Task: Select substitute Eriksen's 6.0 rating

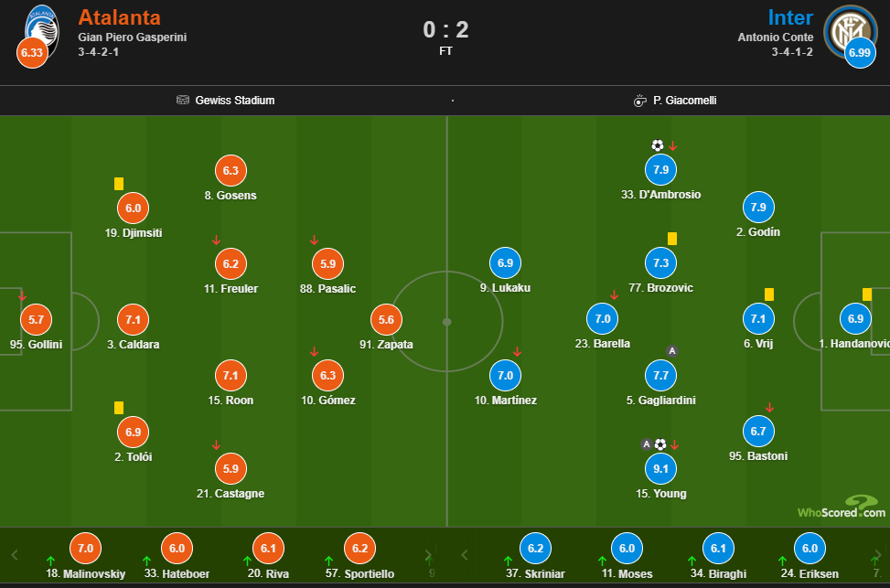Action: 810,549
